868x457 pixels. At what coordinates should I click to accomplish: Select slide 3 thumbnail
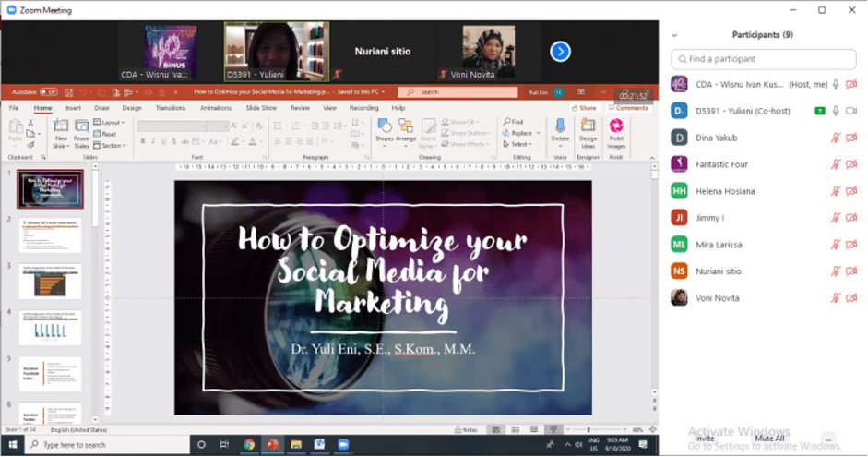[50, 282]
